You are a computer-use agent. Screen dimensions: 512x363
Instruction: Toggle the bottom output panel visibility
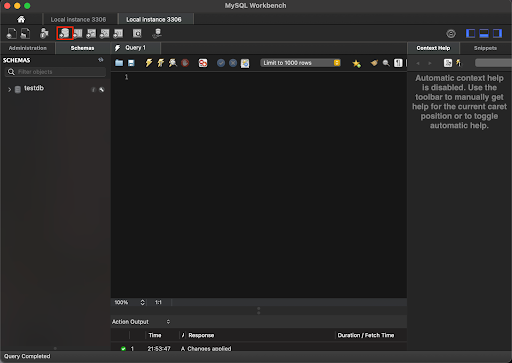[484, 33]
